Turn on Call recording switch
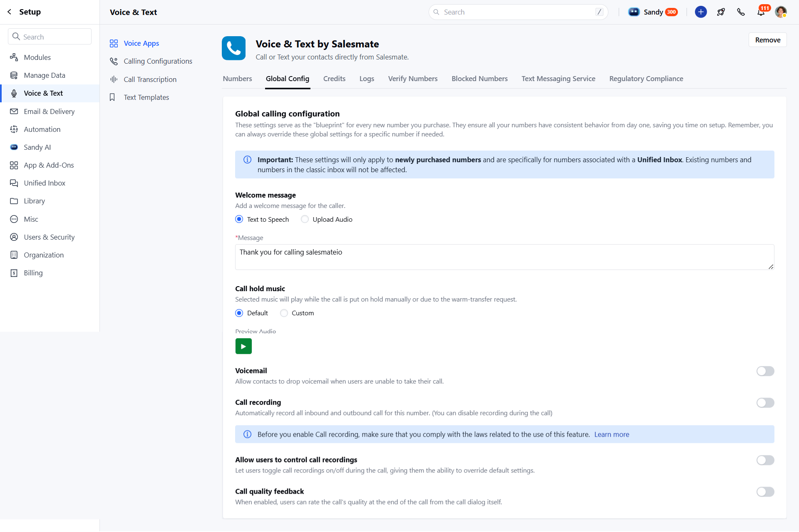 click(x=765, y=403)
